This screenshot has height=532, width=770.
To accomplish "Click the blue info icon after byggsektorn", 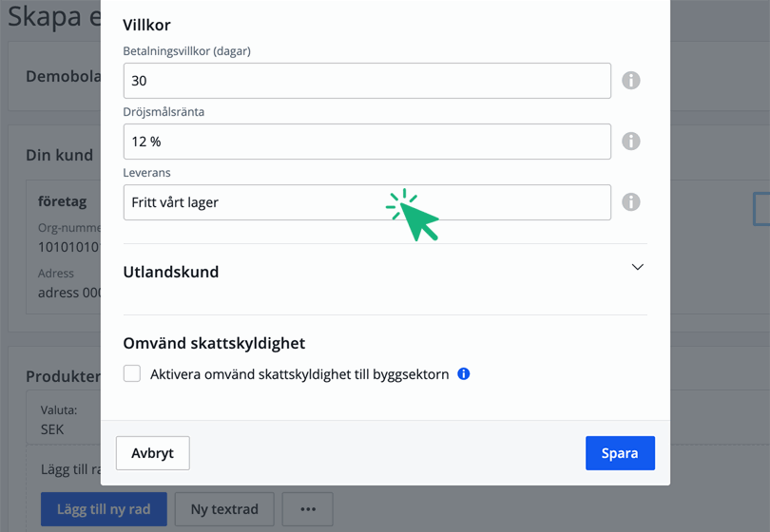I will pos(464,374).
